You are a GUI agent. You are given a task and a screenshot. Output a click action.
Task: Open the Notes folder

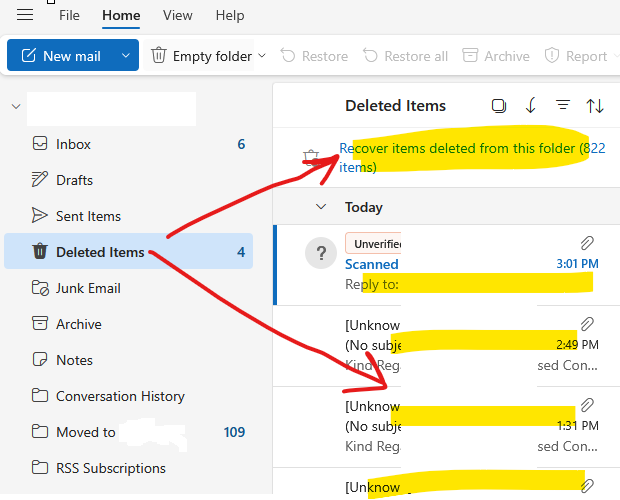click(x=129, y=360)
